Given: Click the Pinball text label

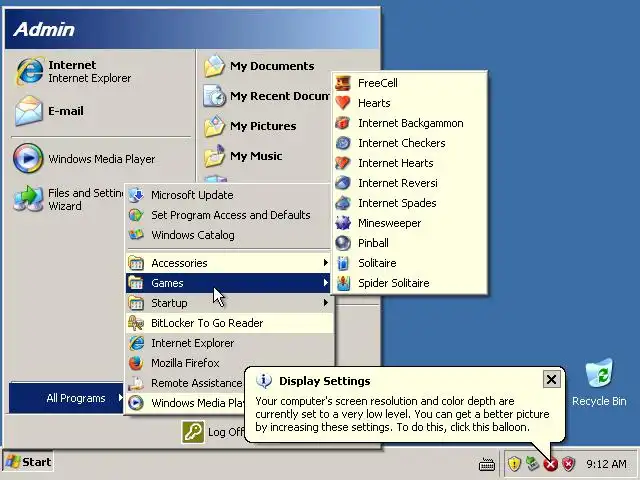Looking at the screenshot, I should click(373, 243).
